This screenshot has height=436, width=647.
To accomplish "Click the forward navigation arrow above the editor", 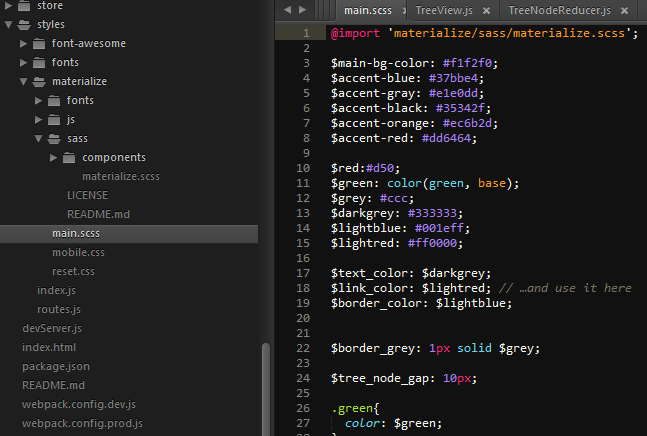I will [x=302, y=9].
